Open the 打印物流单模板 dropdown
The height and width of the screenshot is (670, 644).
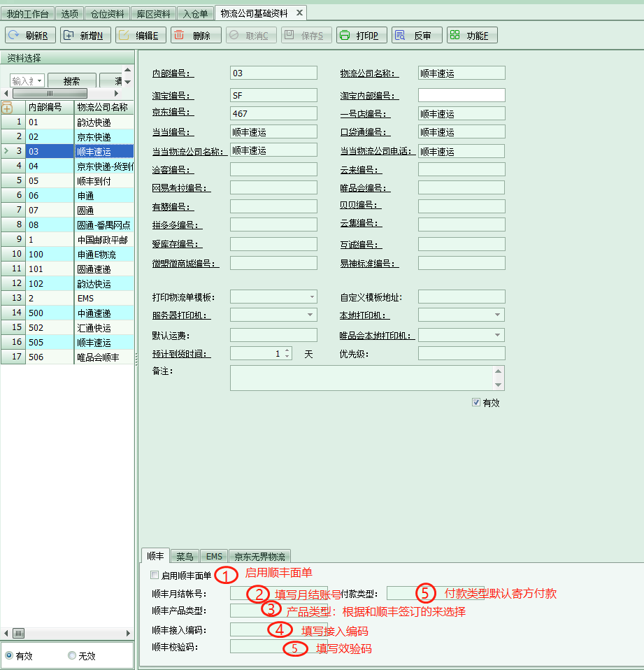(x=311, y=297)
